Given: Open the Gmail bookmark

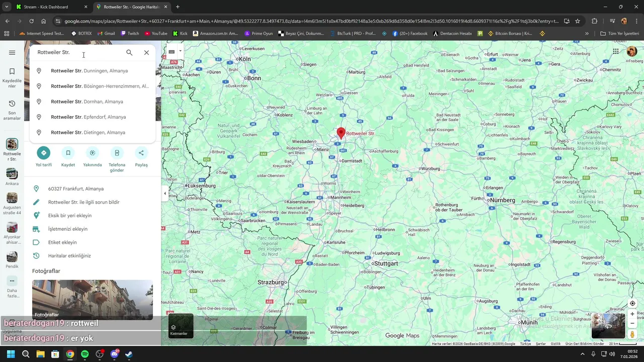Looking at the screenshot, I should tap(106, 34).
